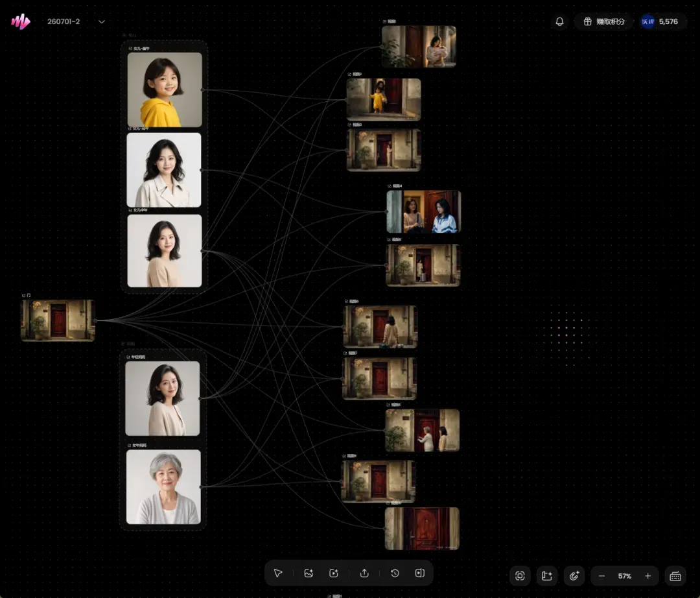This screenshot has width=700, height=598.
Task: Zoom out with the minus button
Action: 601,576
